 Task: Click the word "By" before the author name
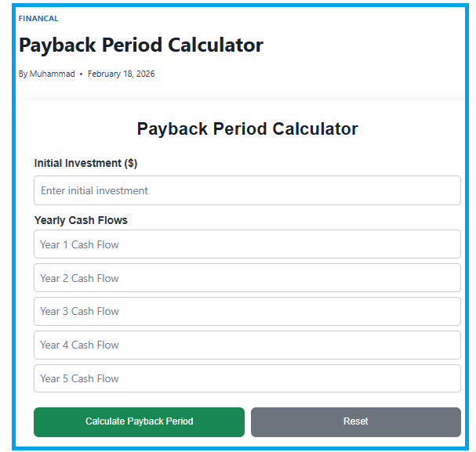pyautogui.click(x=23, y=74)
